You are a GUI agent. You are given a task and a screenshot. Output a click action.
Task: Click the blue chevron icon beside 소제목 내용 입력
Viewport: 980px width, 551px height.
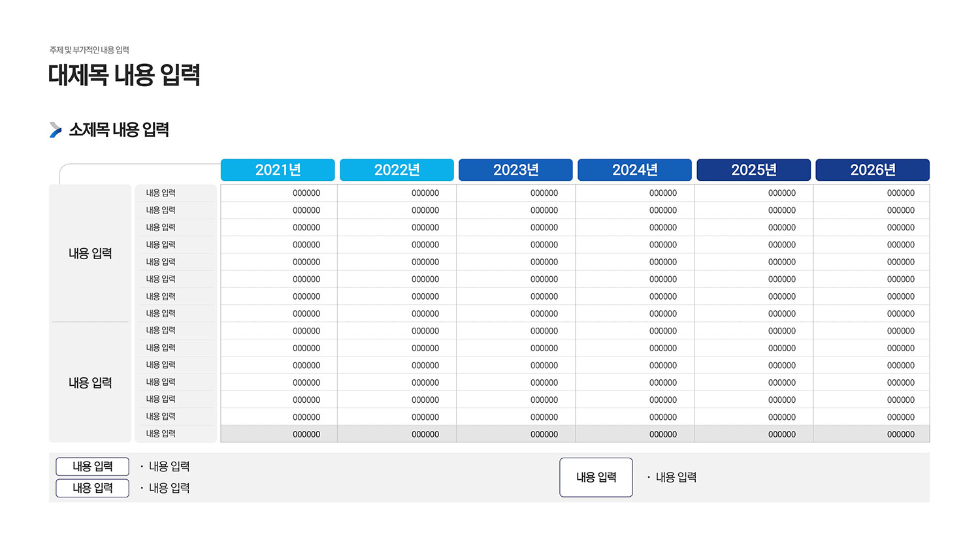[x=56, y=130]
